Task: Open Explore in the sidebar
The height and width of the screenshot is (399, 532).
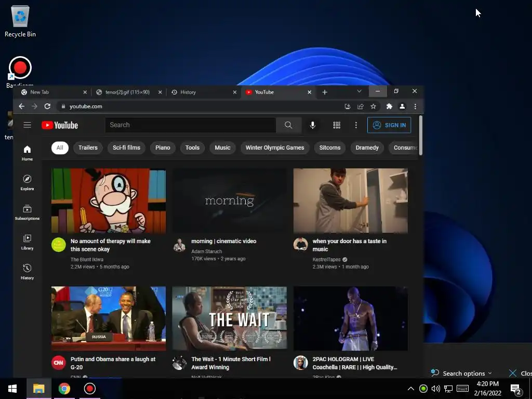Action: (27, 182)
